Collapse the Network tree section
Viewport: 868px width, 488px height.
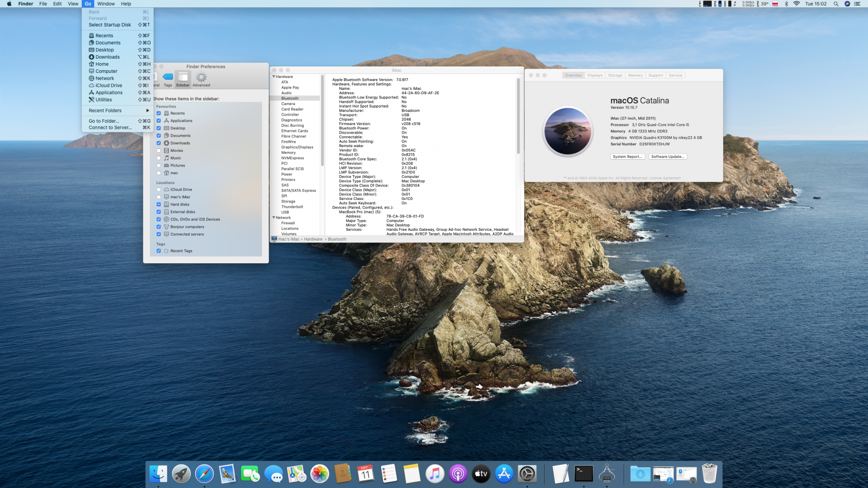pyautogui.click(x=274, y=218)
